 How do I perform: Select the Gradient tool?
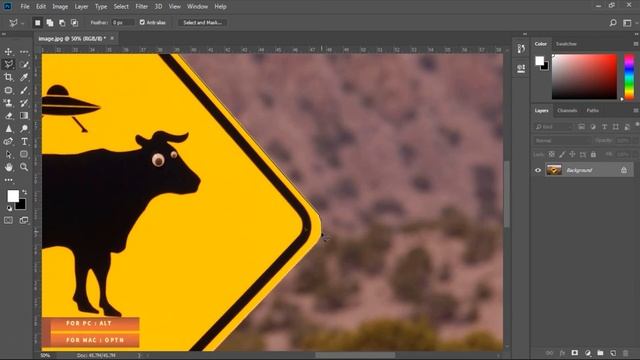pyautogui.click(x=24, y=116)
